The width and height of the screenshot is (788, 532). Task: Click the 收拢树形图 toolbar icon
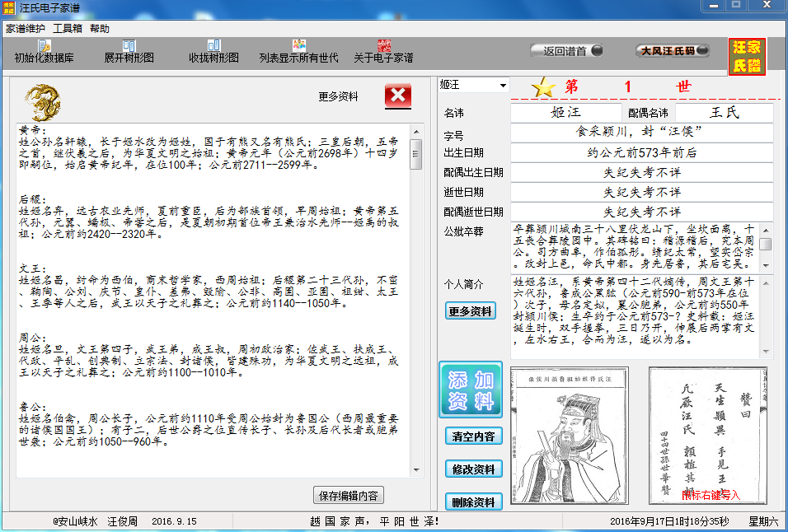[x=213, y=49]
